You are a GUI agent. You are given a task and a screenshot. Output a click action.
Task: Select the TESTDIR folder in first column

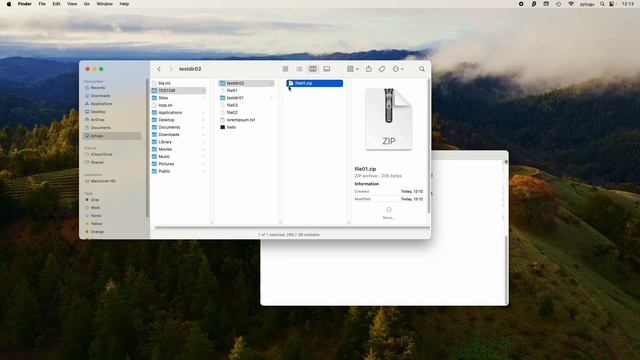(178, 90)
